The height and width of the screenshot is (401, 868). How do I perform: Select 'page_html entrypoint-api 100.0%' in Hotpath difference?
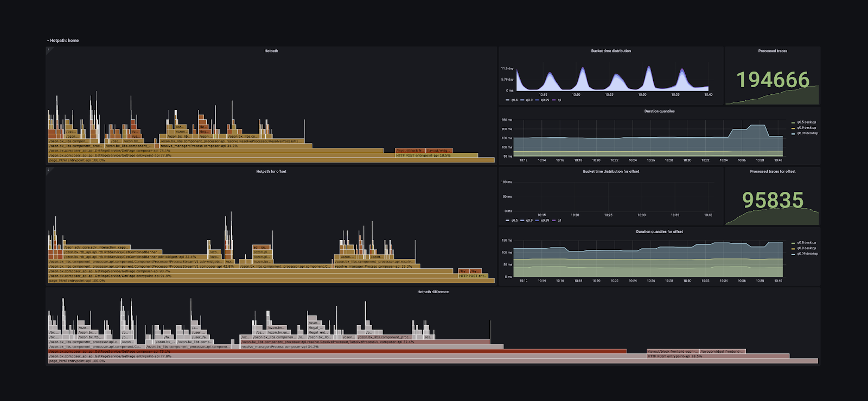433,361
